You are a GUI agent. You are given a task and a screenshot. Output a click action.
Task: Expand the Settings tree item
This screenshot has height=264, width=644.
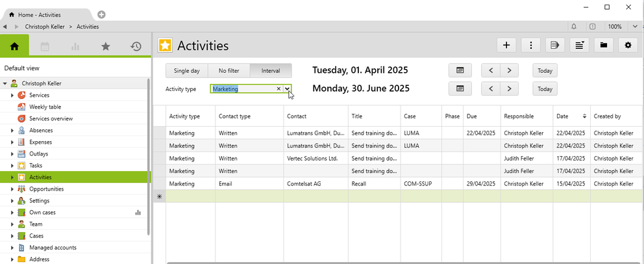pos(12,201)
